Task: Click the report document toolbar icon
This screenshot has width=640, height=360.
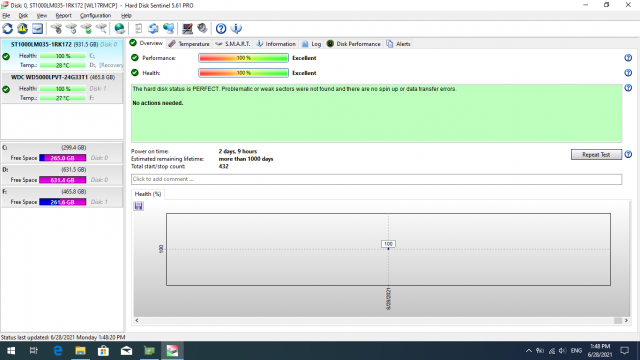Action: pyautogui.click(x=138, y=29)
